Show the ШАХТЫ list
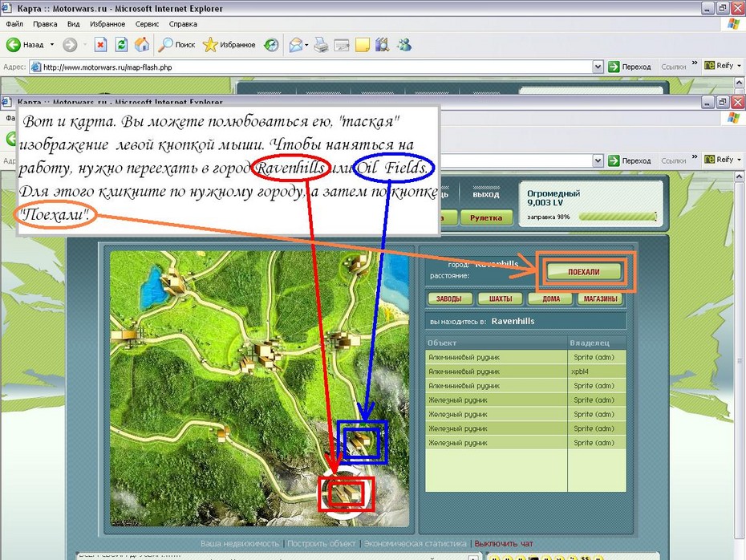This screenshot has height=560, width=746. 501,298
